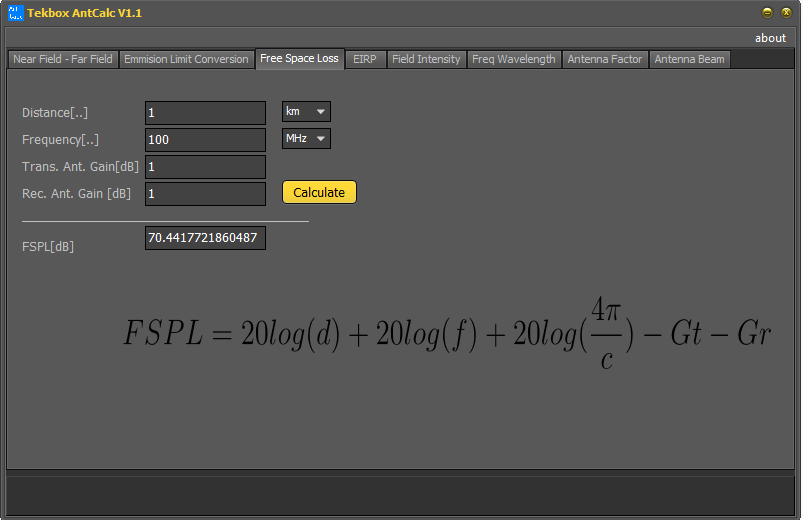Click the FSPL[dB] label

pos(48,247)
